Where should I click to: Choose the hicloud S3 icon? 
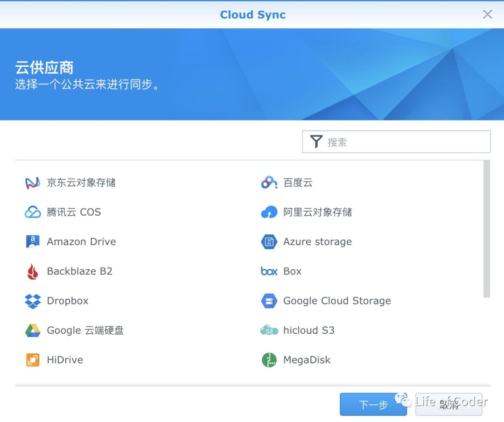(x=269, y=331)
